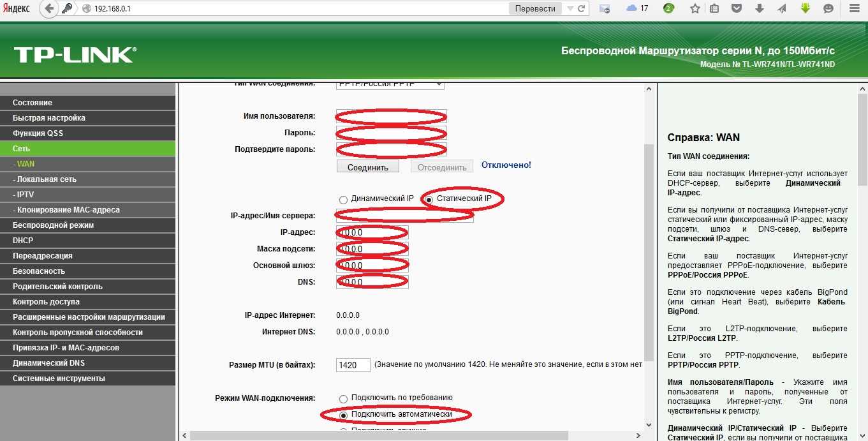Go back with the browser back arrow
868x441 pixels.
pos(50,9)
